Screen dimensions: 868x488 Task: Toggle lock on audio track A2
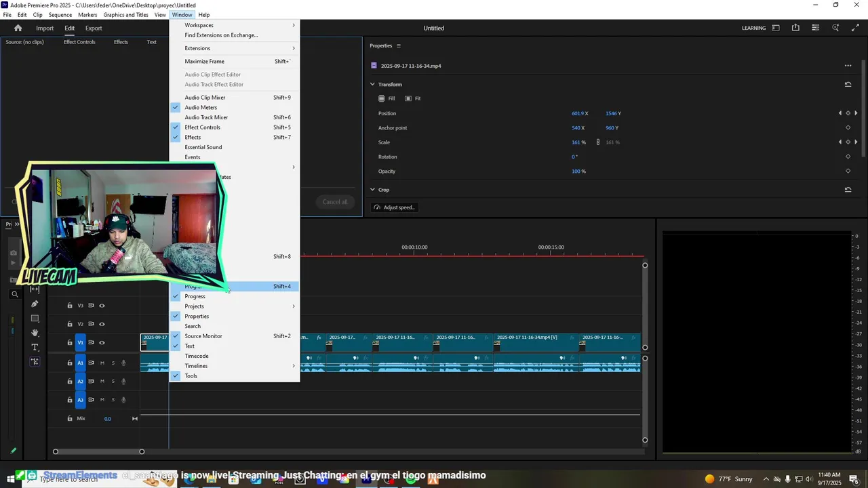tap(69, 382)
